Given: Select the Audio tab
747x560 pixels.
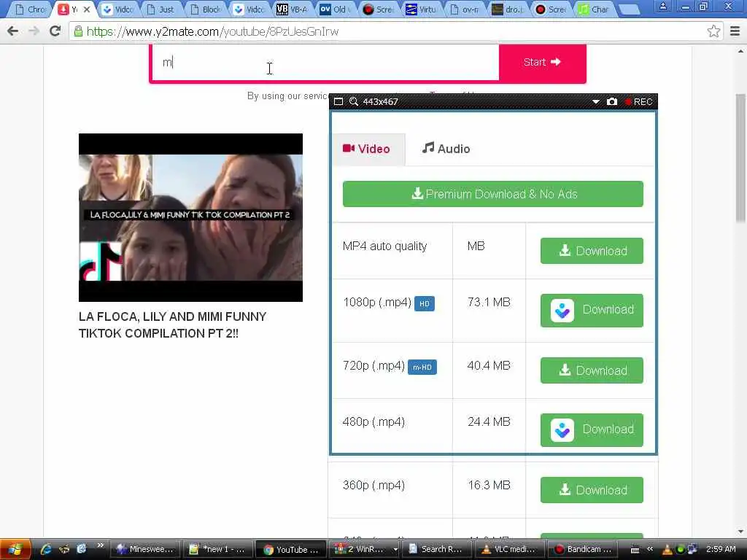Looking at the screenshot, I should [x=446, y=149].
